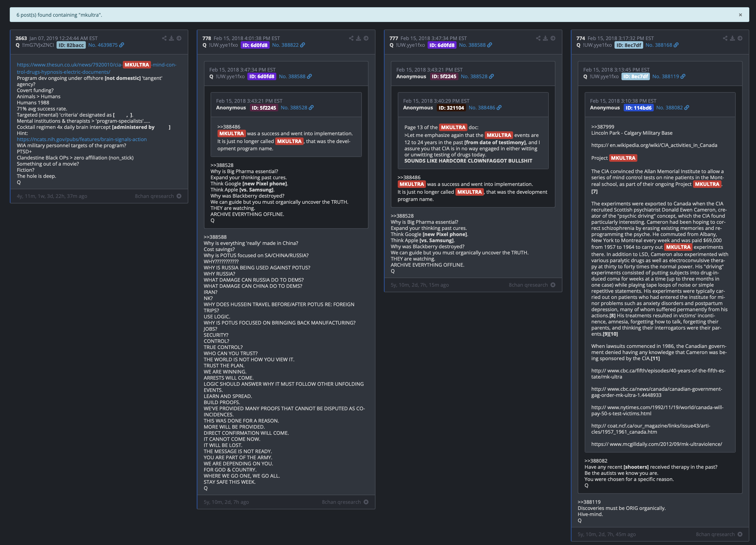Select text "WHERE WE GO ONE, WE GO ALL."

(242, 476)
